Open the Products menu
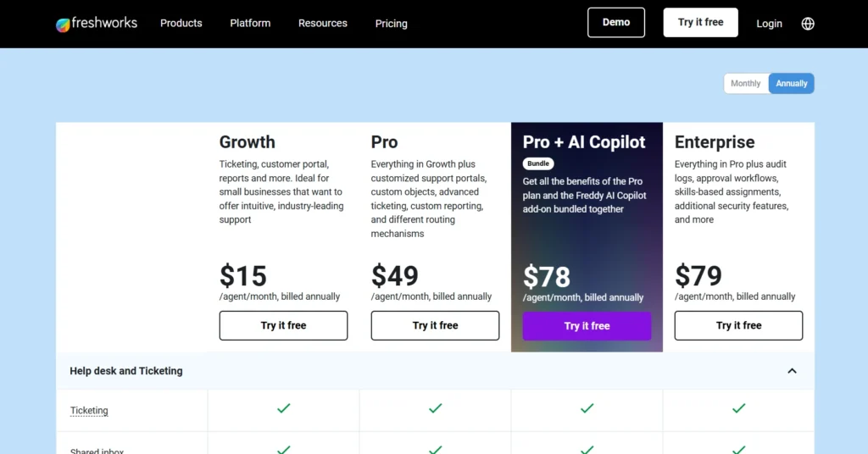 181,23
